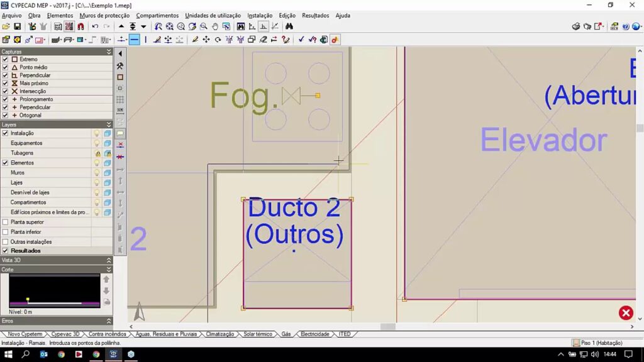Expand the Vista 3D panel
This screenshot has width=644, height=362.
pos(109,260)
